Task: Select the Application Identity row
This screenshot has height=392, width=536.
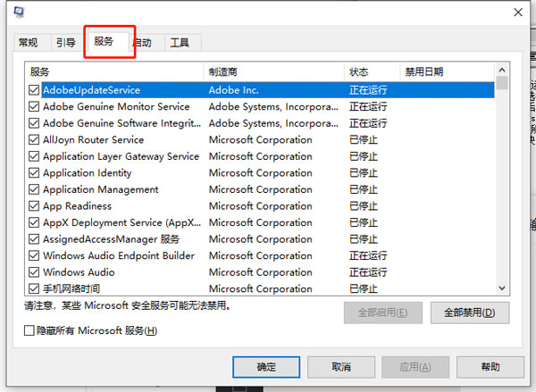Action: click(x=262, y=173)
